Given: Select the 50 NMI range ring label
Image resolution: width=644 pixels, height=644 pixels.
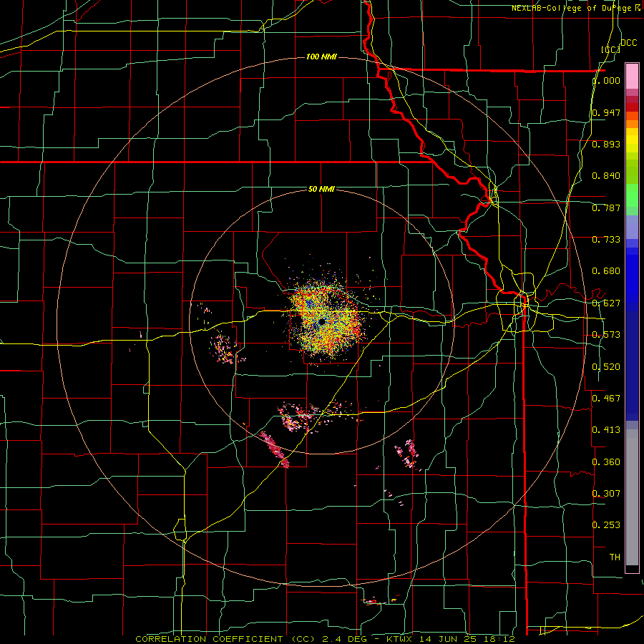Looking at the screenshot, I should click(321, 189).
